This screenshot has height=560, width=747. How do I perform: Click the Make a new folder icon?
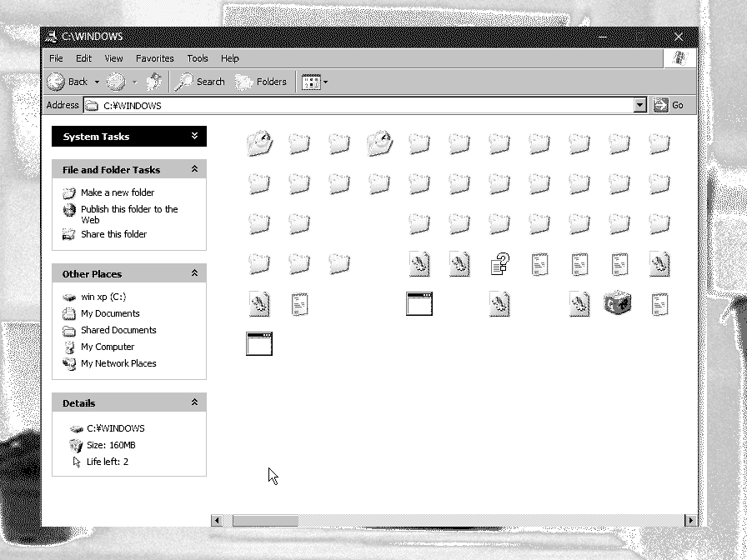[x=69, y=192]
